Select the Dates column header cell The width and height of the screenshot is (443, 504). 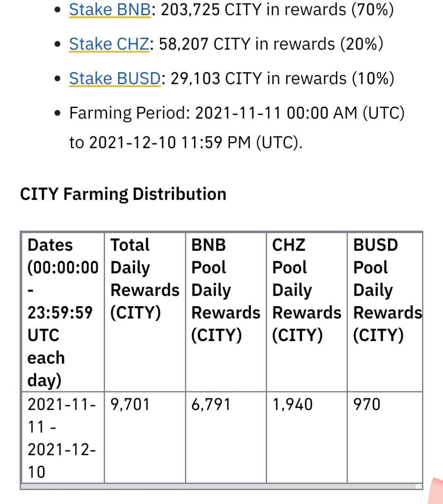tap(62, 312)
